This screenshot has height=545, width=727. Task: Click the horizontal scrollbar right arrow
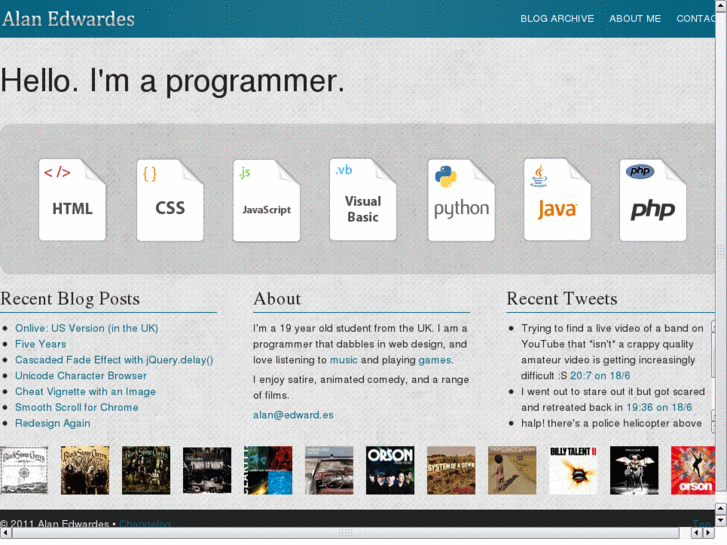click(709, 533)
